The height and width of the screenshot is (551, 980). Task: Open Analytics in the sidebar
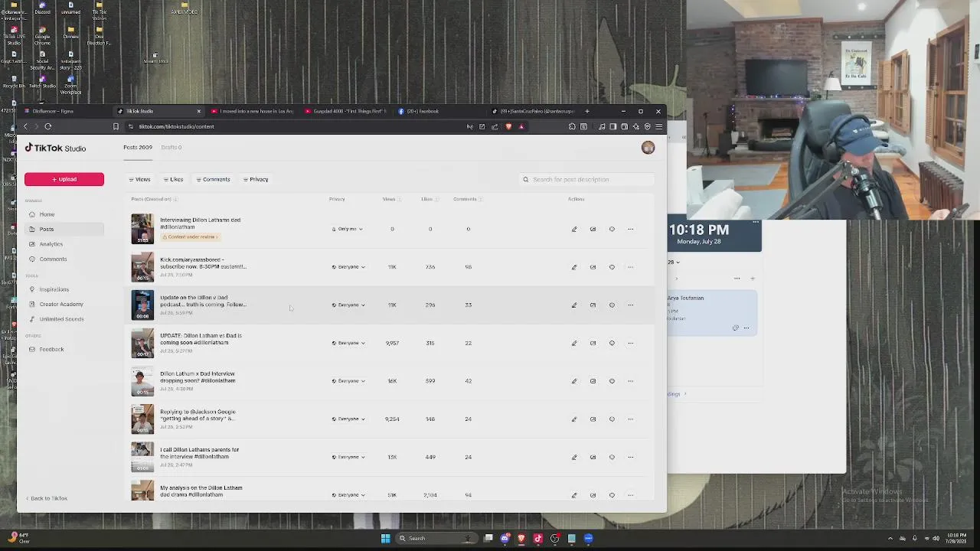click(x=64, y=244)
